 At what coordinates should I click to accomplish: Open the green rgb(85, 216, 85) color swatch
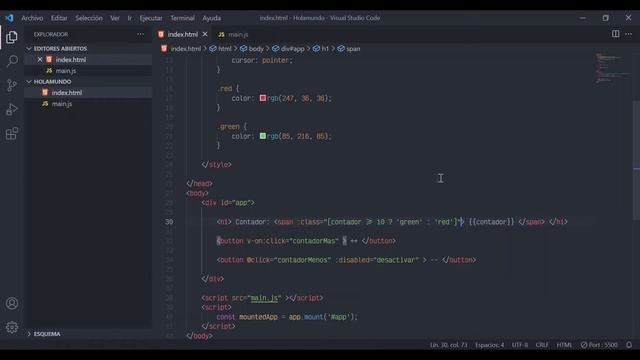click(x=263, y=136)
